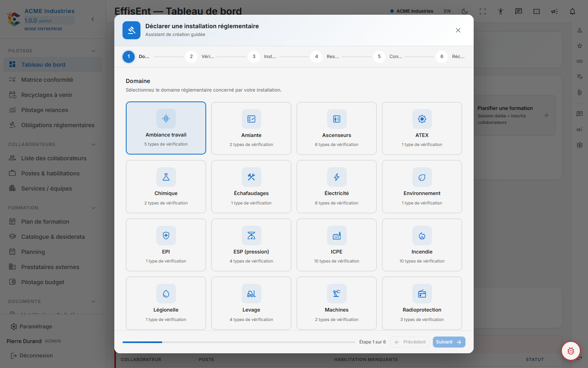Go to wizard step 5 Con...
588x368 pixels.
click(388, 56)
